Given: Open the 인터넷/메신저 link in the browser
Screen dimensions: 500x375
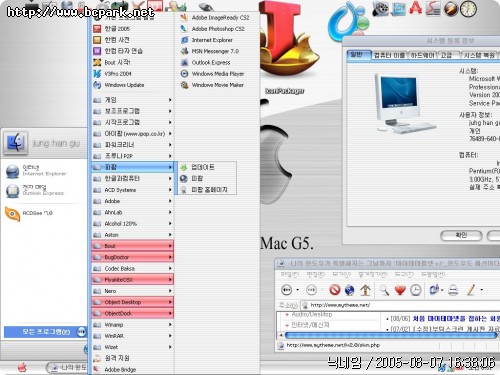Looking at the screenshot, I should pos(310,325).
